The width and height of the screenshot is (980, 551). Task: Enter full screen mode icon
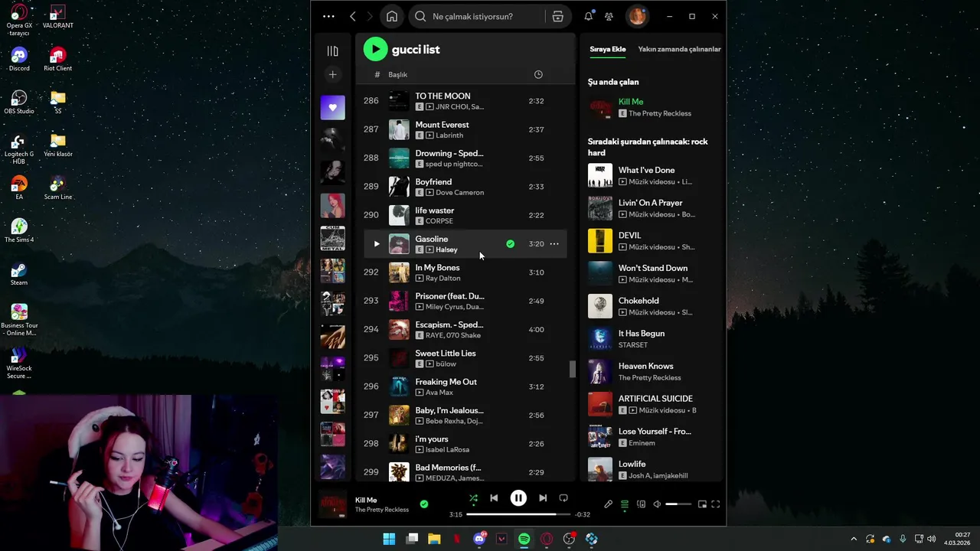pos(716,504)
